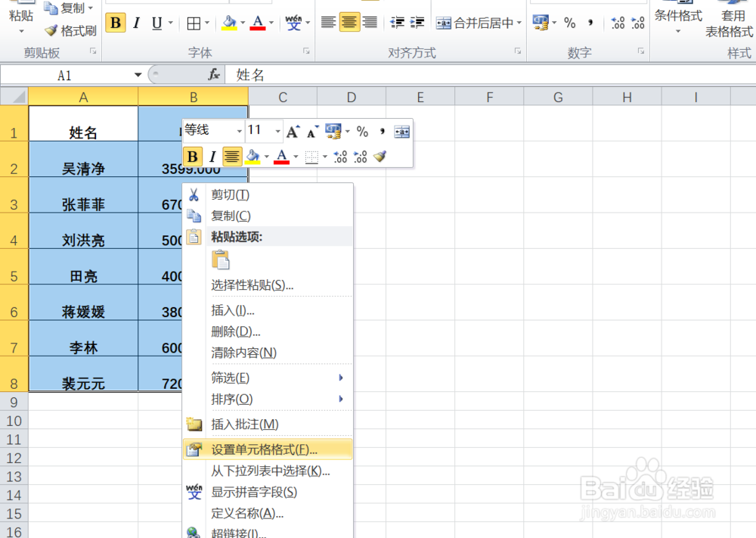Screen dimensions: 756x538
Task: Open 条件格式 conditional formatting
Action: point(678,17)
